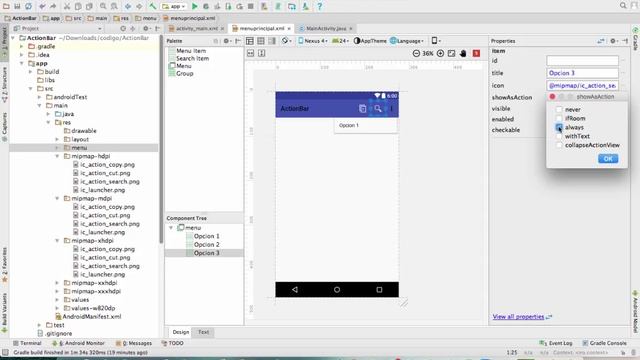This screenshot has height=360, width=640.
Task: Open the Gradle Console
Action: click(604, 343)
